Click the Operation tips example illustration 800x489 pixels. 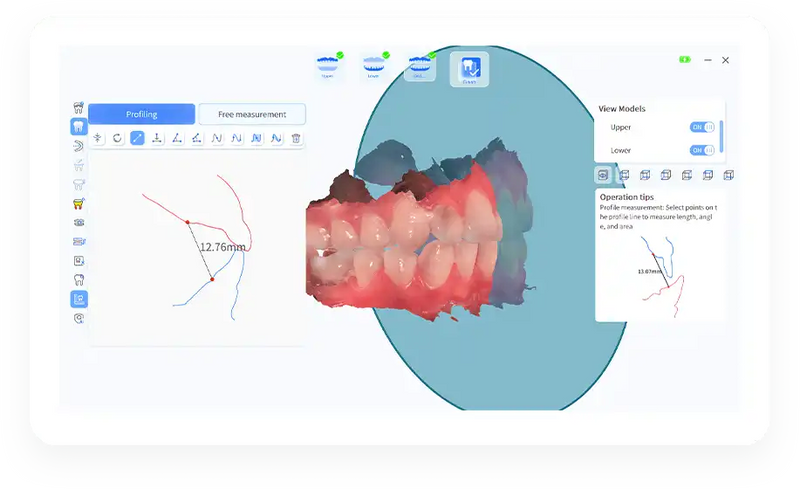pos(662,276)
